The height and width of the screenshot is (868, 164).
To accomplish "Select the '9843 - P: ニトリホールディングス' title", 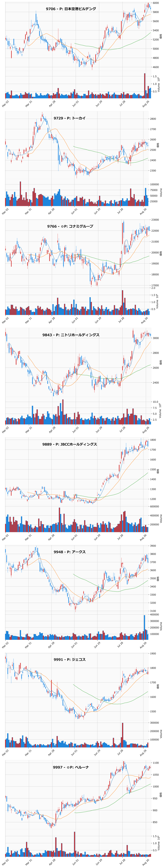I will click(71, 335).
